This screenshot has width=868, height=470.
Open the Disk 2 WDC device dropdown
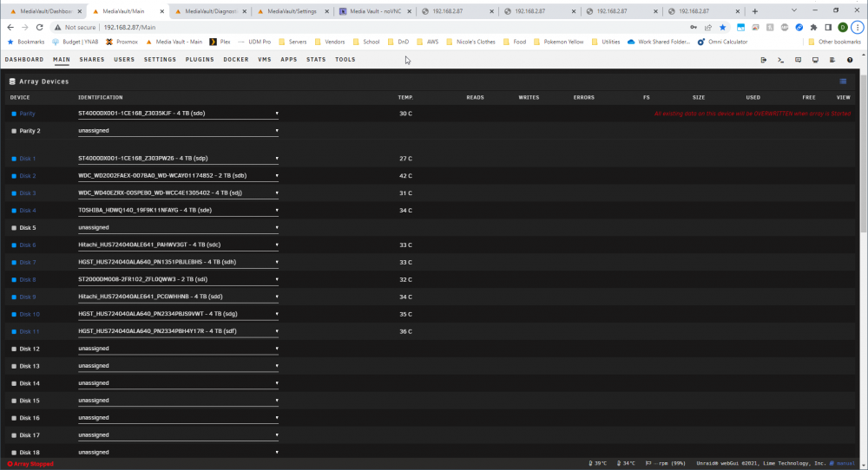[178, 175]
